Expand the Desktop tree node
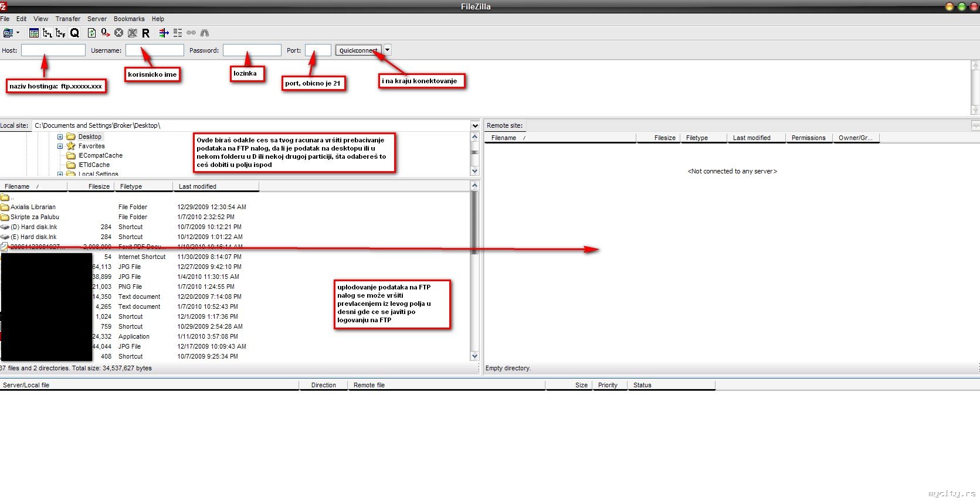The width and height of the screenshot is (980, 501). point(60,137)
